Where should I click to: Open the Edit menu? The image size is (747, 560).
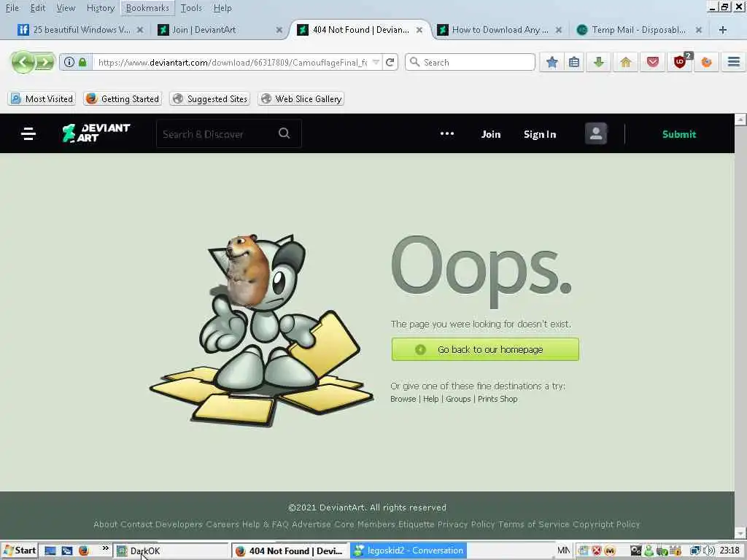pos(38,7)
